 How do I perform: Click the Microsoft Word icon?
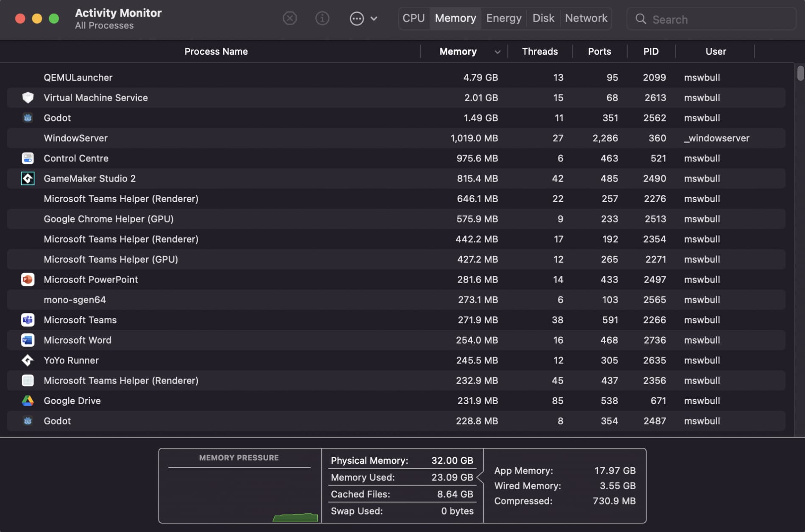pos(28,340)
